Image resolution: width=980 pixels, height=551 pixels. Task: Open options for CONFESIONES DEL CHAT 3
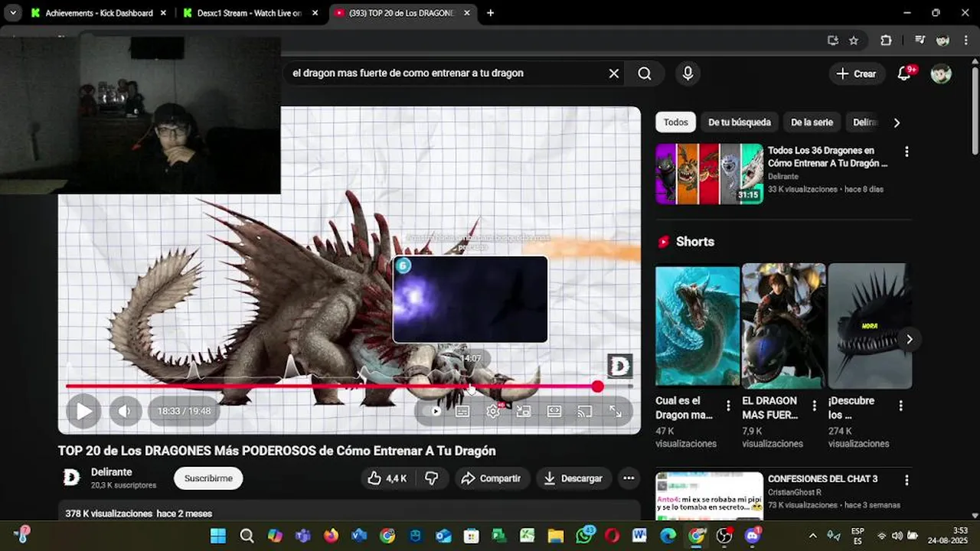tap(906, 481)
